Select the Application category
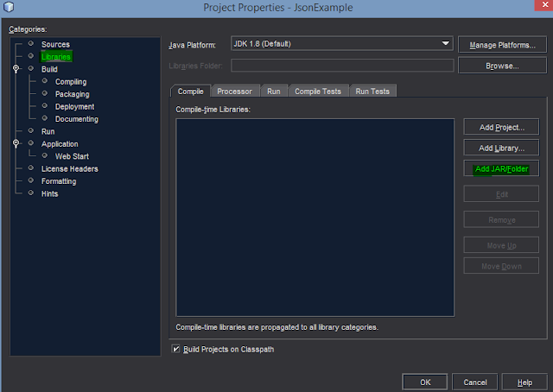Image resolution: width=553 pixels, height=392 pixels. [x=60, y=144]
